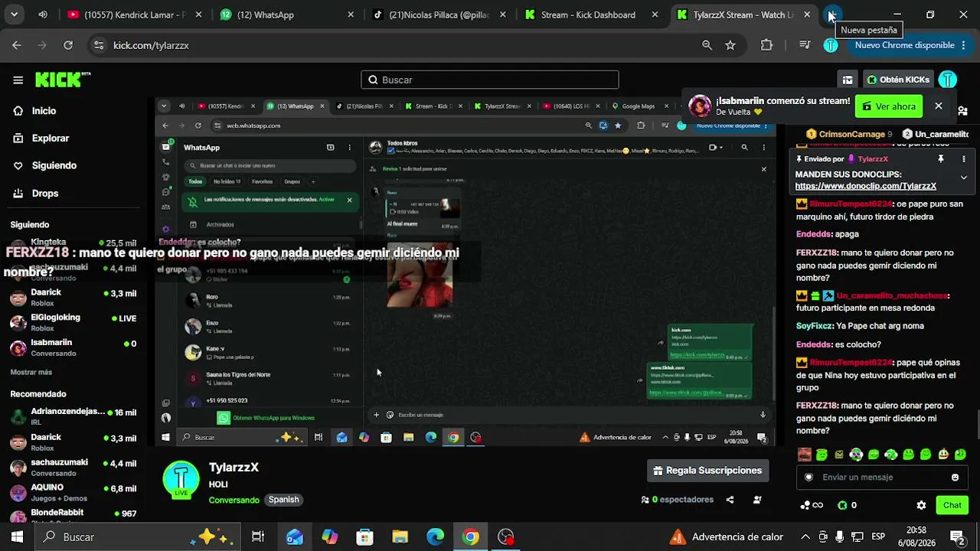Unpin the pinned chat message
This screenshot has width=980, height=551.
click(941, 159)
